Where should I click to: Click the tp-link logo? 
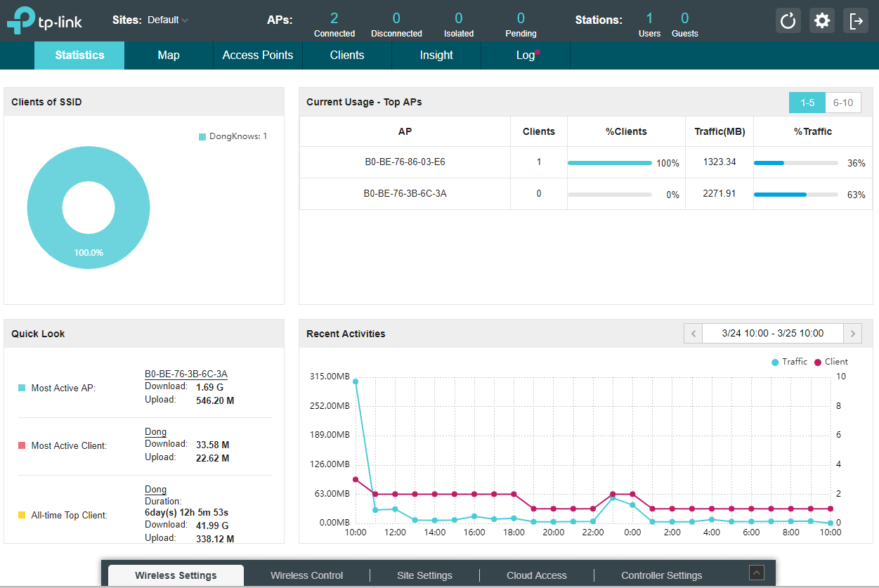pyautogui.click(x=44, y=21)
